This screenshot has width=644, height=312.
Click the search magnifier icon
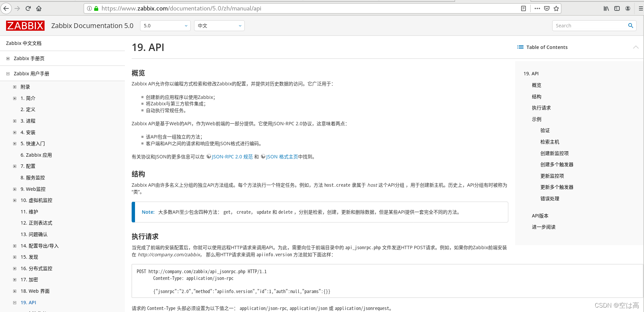[x=630, y=26]
